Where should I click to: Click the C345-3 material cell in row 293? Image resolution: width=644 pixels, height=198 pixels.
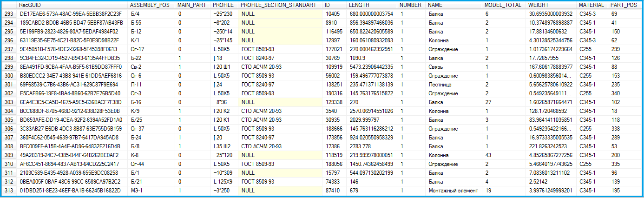[x=593, y=14]
